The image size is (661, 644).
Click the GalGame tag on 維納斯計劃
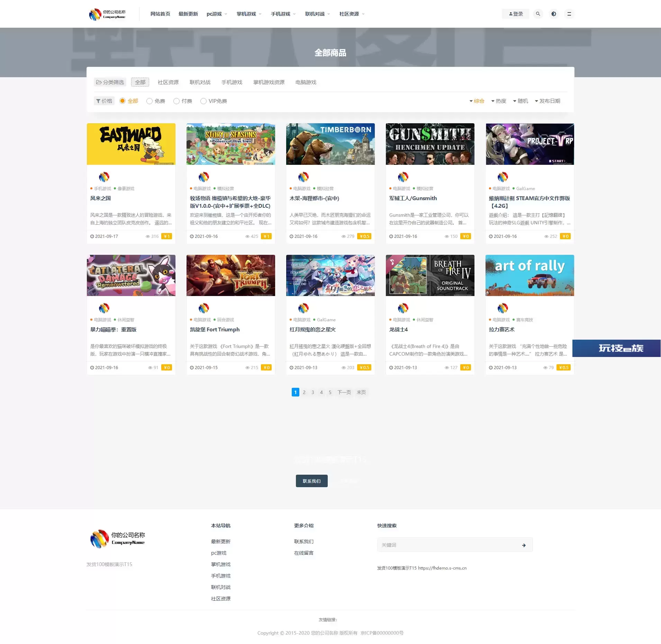(x=526, y=189)
